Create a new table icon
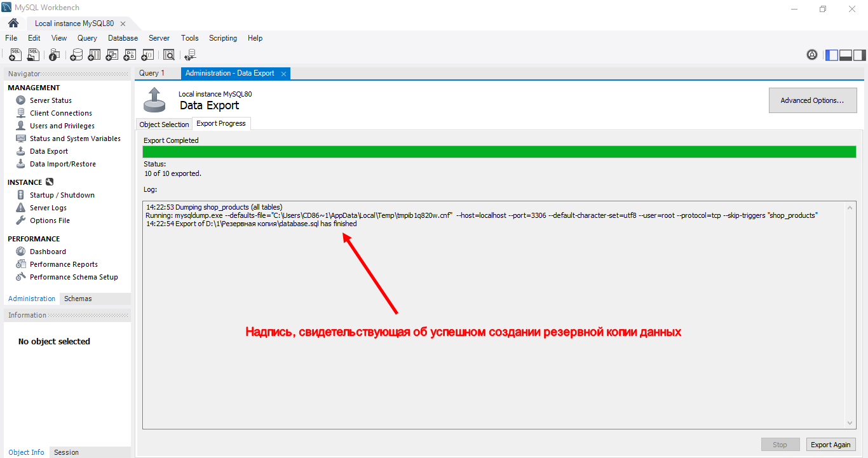This screenshot has width=868, height=458. coord(94,55)
